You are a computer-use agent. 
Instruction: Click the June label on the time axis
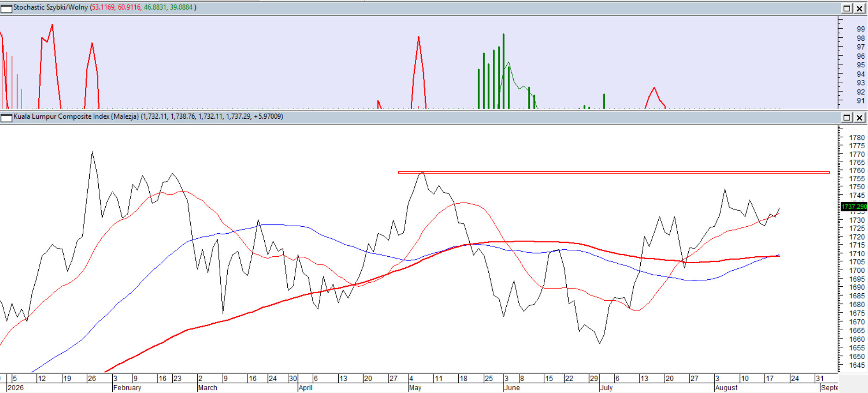tap(512, 388)
